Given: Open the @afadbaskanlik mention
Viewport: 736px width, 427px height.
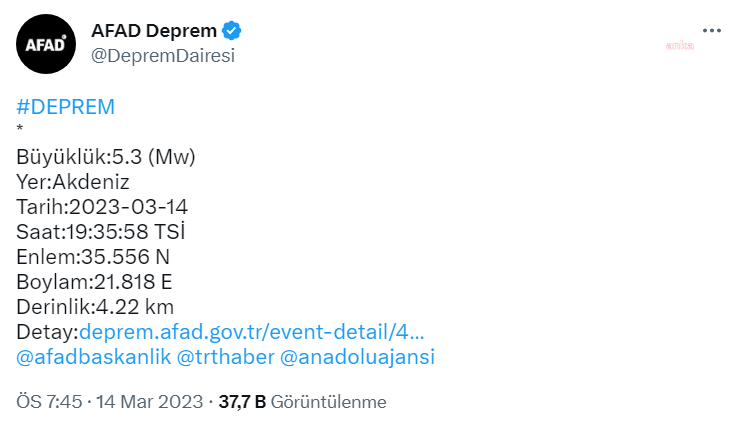Looking at the screenshot, I should 93,357.
